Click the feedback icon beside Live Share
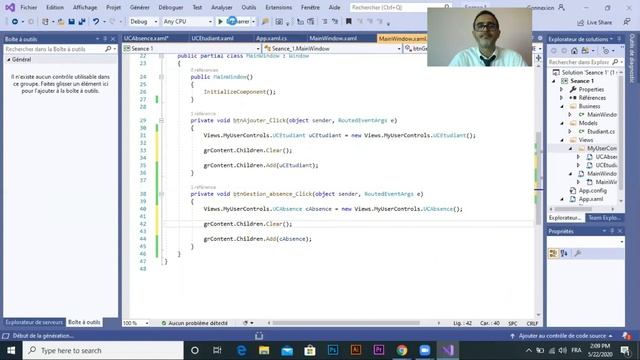640x360 pixels. point(627,22)
